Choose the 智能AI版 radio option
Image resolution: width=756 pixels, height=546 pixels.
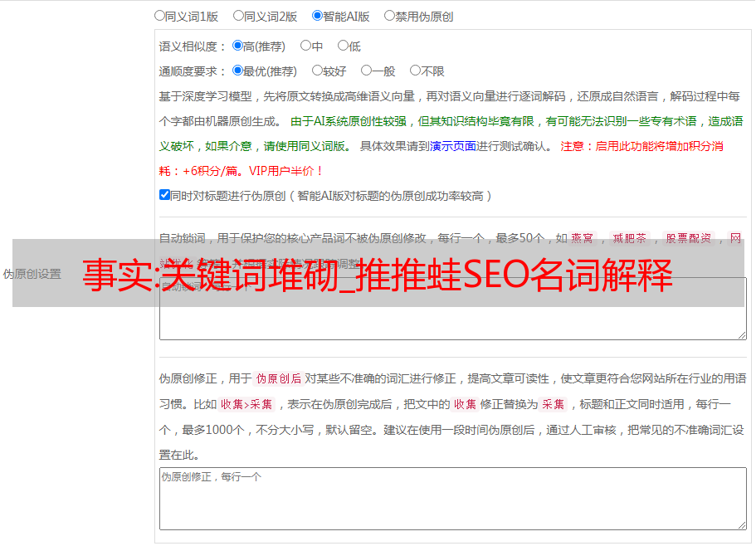(x=317, y=16)
